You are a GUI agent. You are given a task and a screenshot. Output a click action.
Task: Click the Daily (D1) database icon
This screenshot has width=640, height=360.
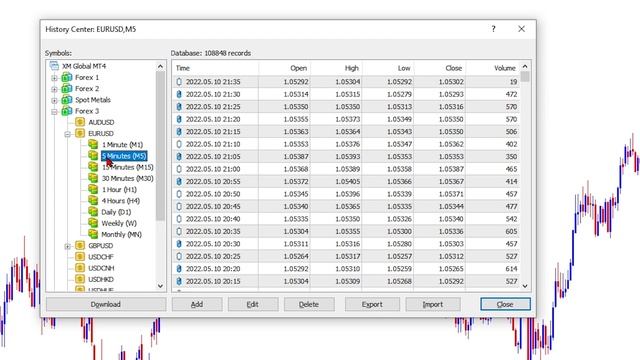pyautogui.click(x=93, y=212)
